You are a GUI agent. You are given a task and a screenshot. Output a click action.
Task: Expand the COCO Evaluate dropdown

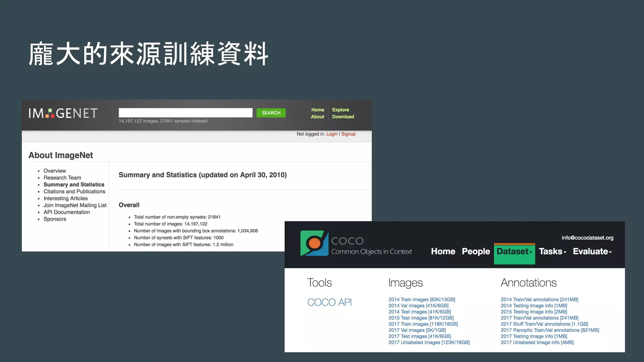pos(592,251)
